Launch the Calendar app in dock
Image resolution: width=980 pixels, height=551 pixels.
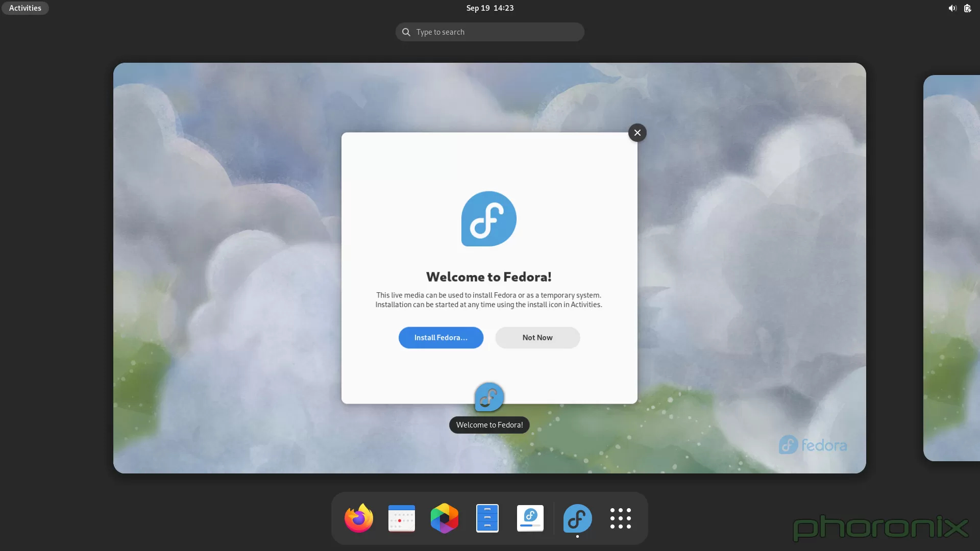click(402, 518)
